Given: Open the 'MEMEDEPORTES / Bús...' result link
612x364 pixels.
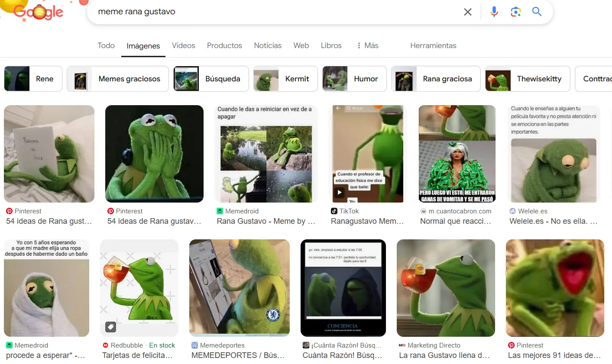Looking at the screenshot, I should [x=238, y=355].
